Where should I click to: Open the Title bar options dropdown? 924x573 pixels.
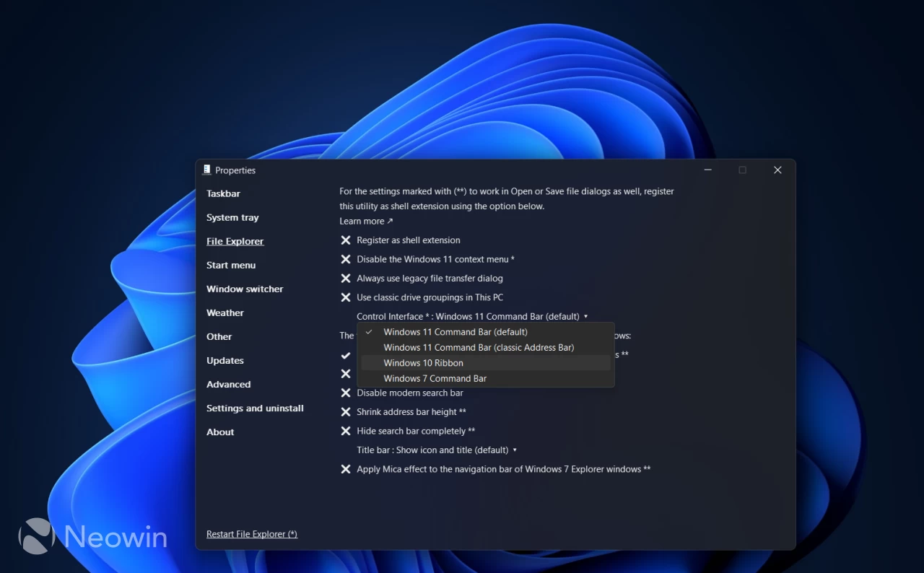(515, 450)
